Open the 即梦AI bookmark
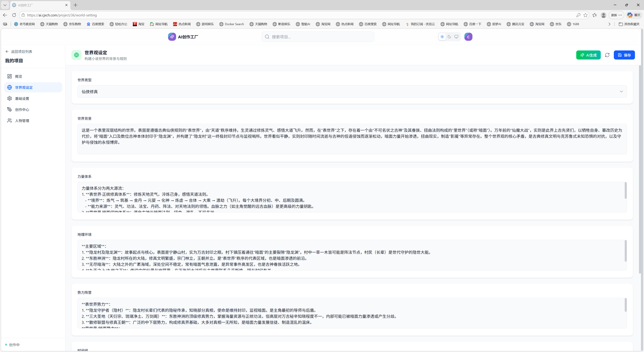This screenshot has height=352, width=644. tap(494, 24)
